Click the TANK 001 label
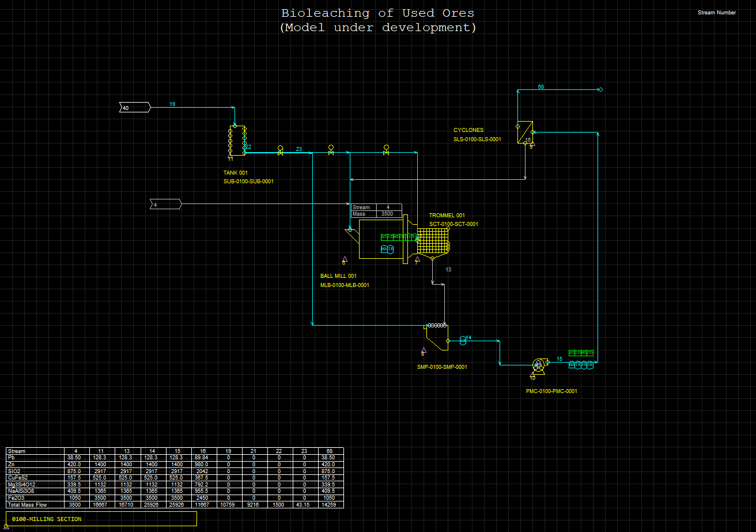The image size is (756, 532). click(x=236, y=172)
